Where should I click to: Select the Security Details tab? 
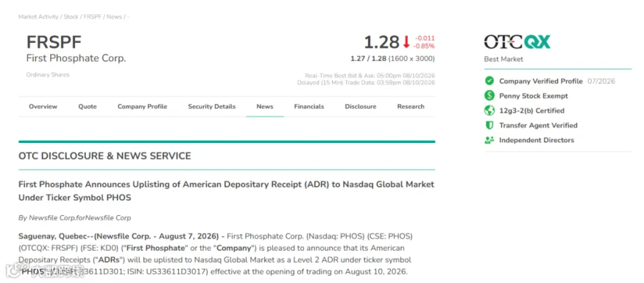click(x=212, y=106)
